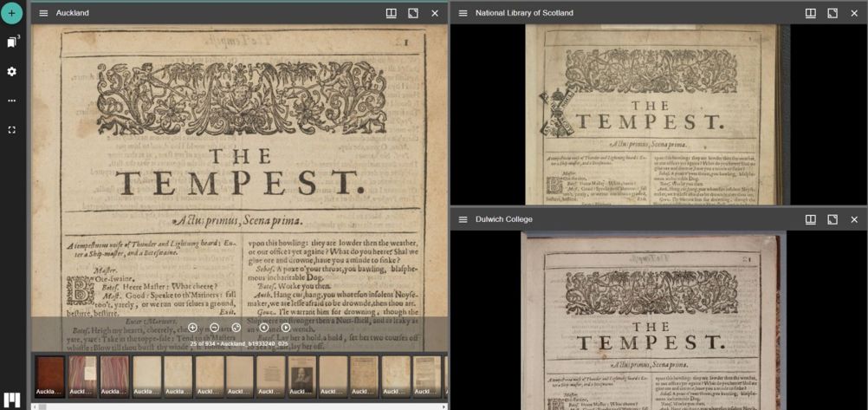Viewport: 868px width, 410px height.
Task: Open the window list with badge 3
Action: point(11,42)
